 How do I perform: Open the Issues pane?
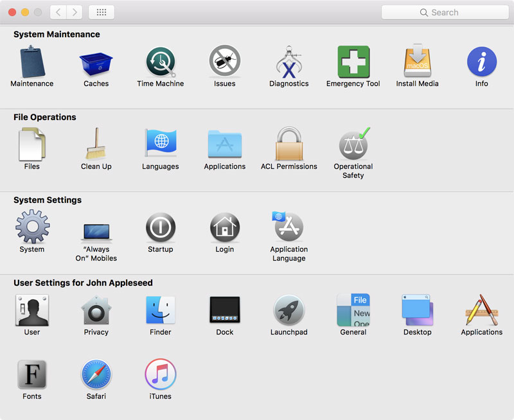click(225, 61)
